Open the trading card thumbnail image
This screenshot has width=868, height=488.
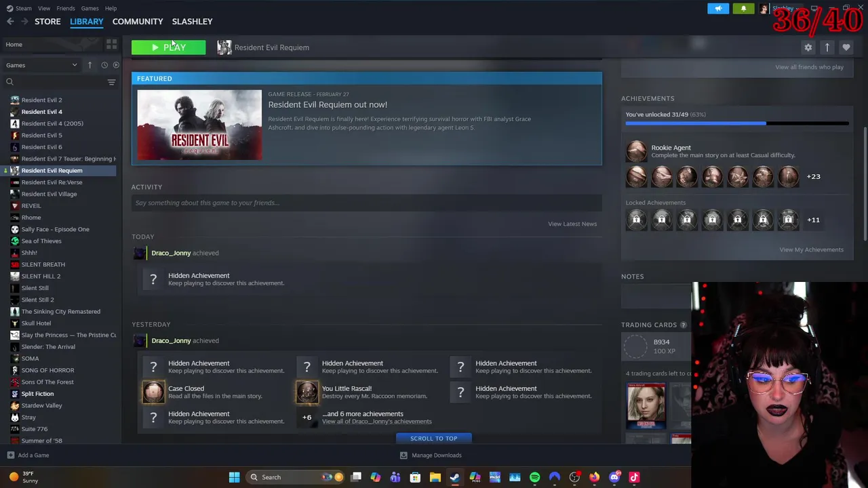pos(646,405)
